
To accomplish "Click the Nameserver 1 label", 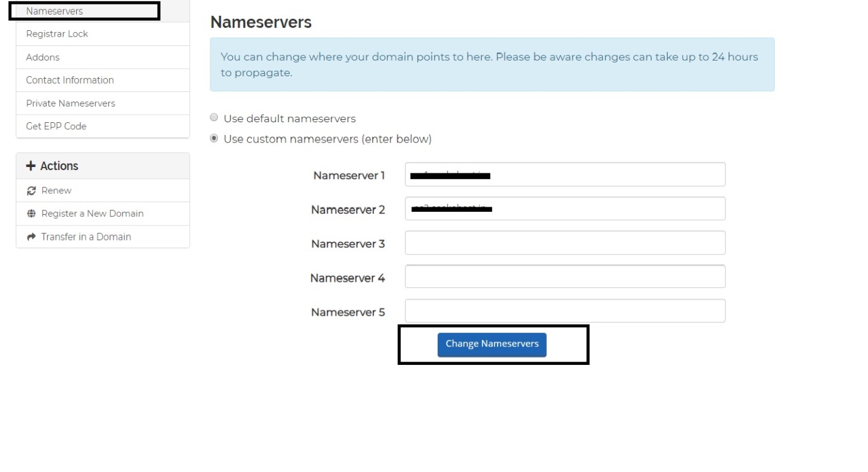I will point(349,175).
